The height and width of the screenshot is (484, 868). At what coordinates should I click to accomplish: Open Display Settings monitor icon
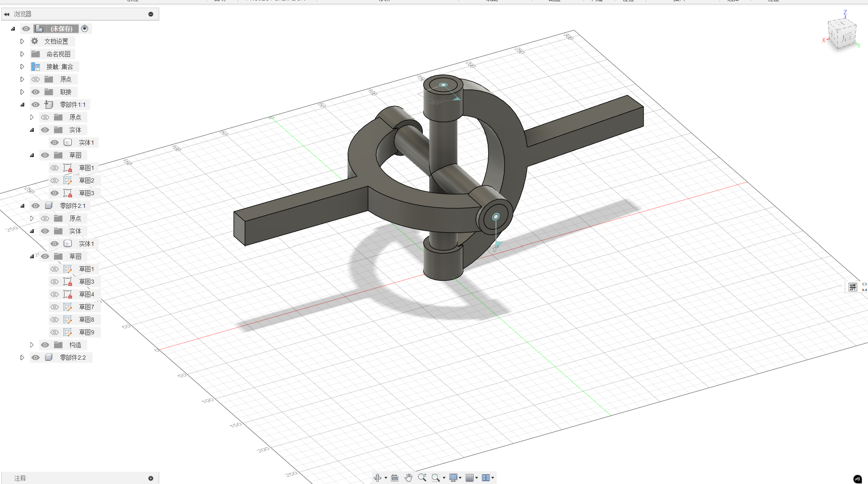coord(453,478)
